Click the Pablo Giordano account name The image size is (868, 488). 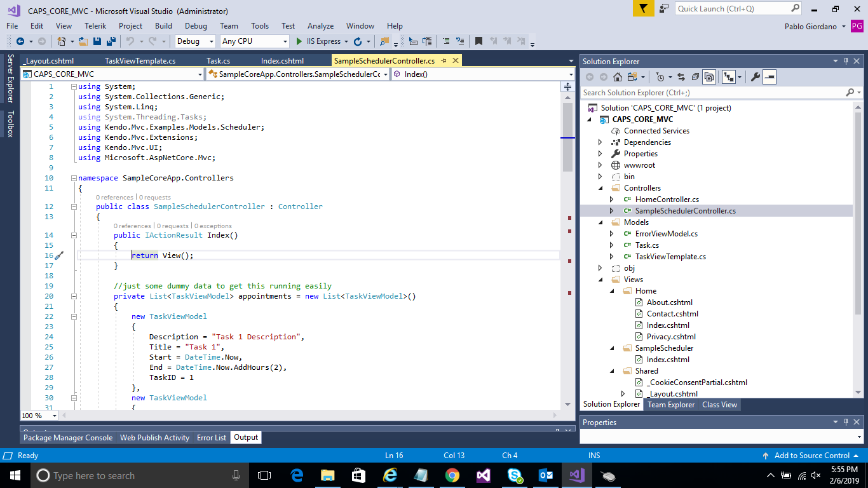click(811, 26)
